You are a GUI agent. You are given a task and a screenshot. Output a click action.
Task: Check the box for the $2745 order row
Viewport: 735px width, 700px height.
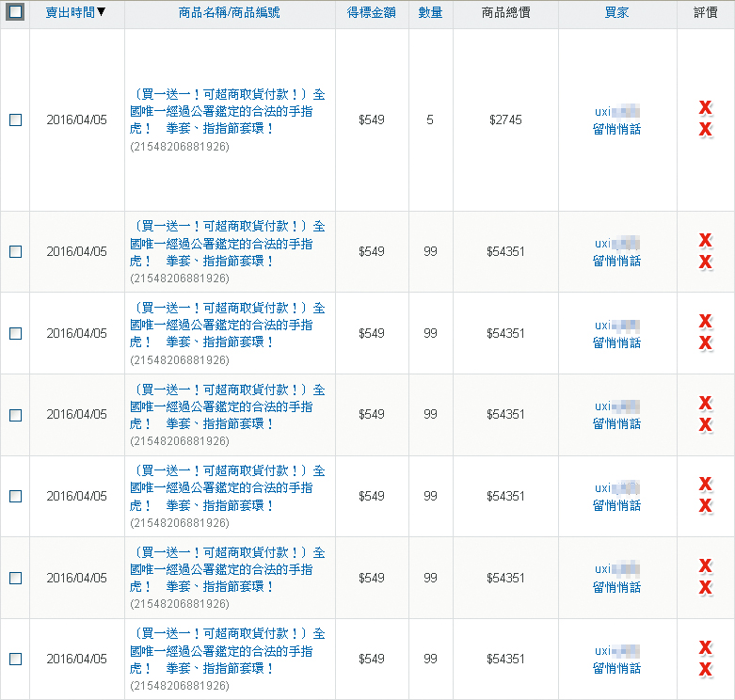15,119
